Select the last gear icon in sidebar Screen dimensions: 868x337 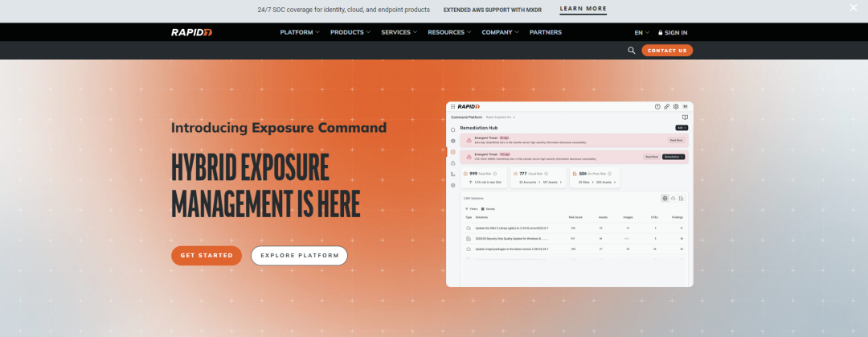pyautogui.click(x=452, y=185)
